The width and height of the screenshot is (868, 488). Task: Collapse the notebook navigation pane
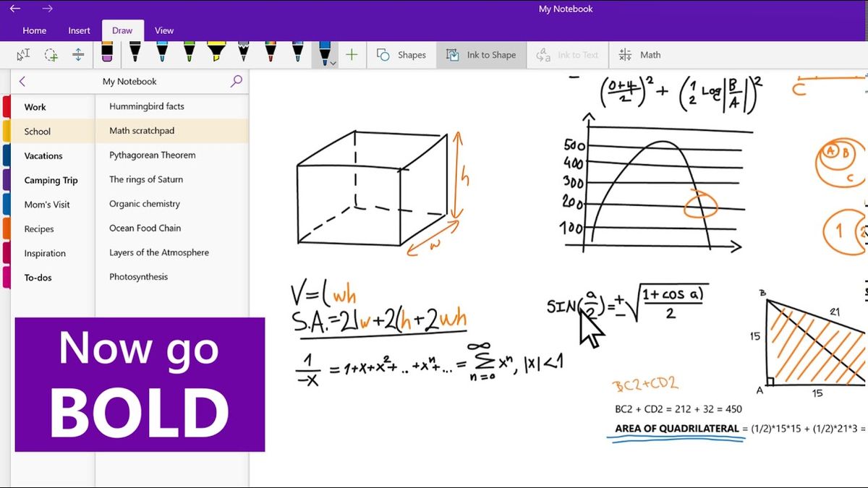point(22,82)
